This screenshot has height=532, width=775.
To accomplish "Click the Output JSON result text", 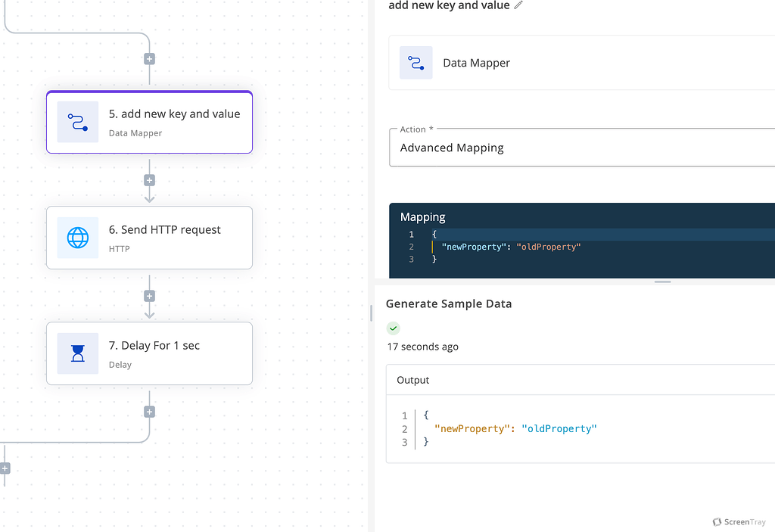I will 515,428.
